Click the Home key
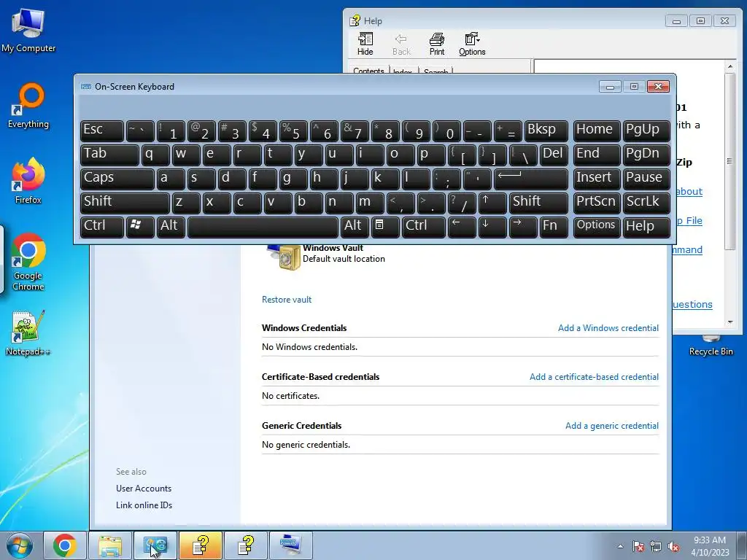Viewport: 747px width, 560px height. pos(597,131)
